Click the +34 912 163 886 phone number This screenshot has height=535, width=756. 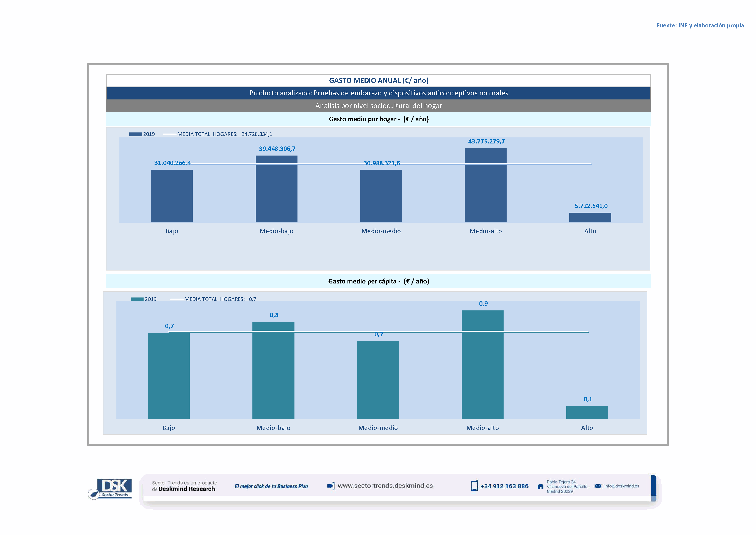[504, 486]
